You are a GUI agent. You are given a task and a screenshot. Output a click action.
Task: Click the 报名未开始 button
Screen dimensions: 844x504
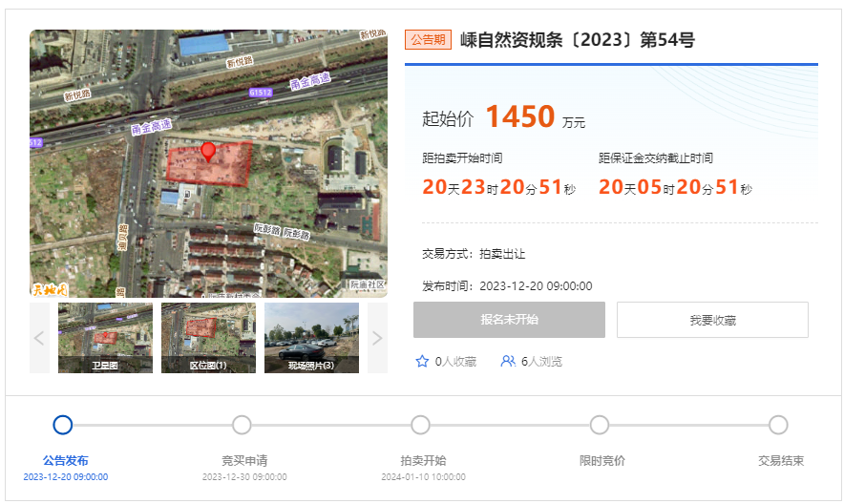point(509,320)
